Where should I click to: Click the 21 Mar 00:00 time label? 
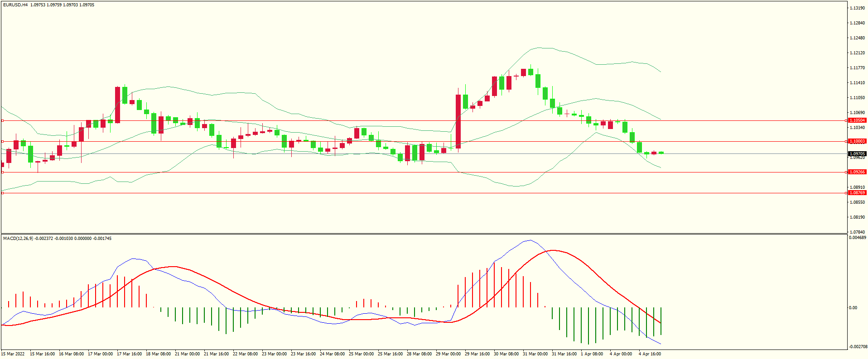[187, 354]
